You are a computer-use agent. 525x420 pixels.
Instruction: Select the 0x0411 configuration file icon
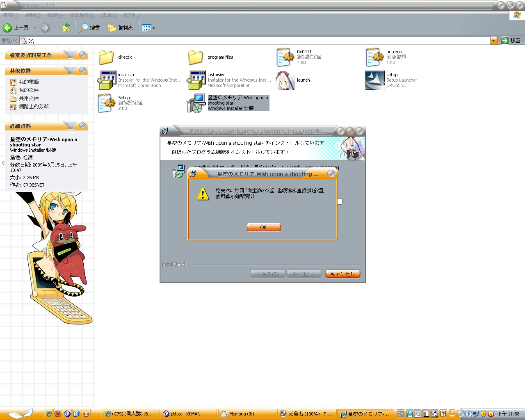(285, 57)
